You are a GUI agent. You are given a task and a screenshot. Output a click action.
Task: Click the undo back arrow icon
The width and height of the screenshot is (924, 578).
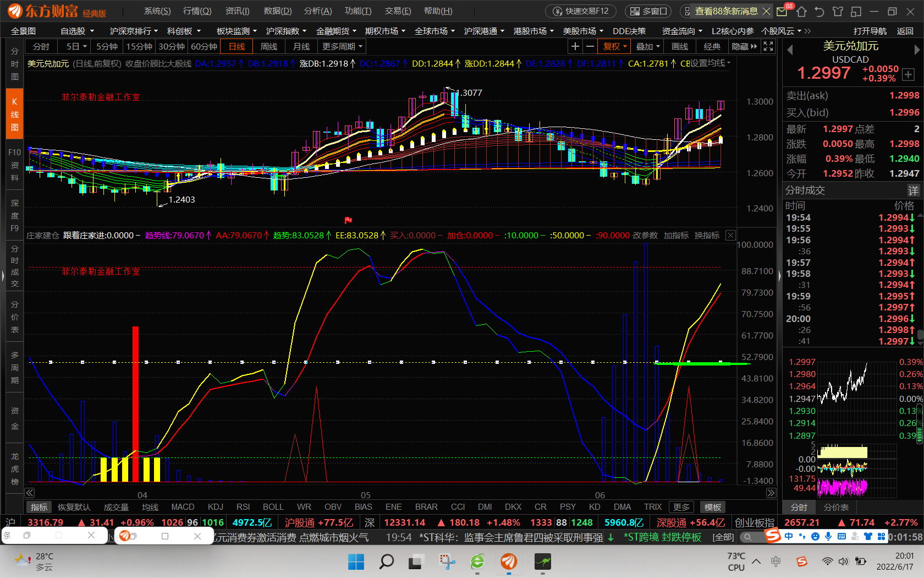pyautogui.click(x=820, y=11)
